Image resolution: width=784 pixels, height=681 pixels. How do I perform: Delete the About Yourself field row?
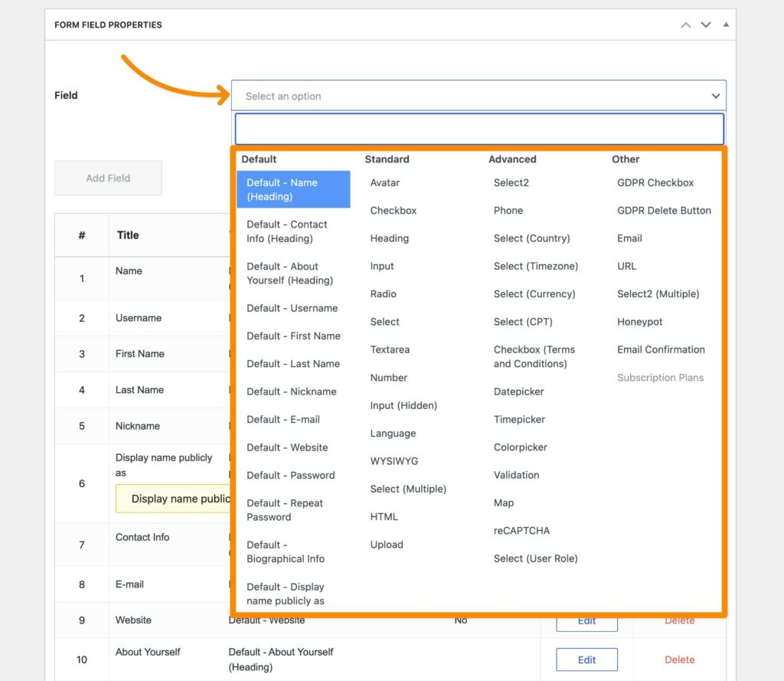click(679, 660)
